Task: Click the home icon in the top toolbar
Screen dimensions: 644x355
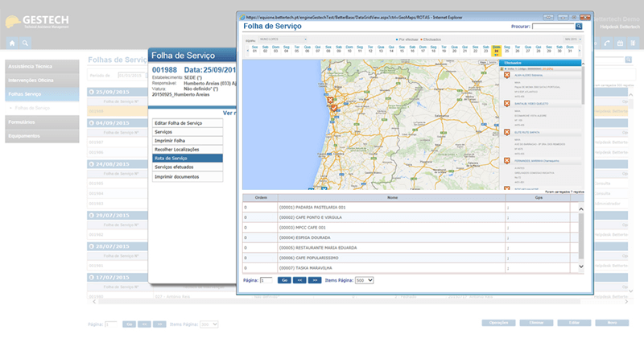Action: click(x=12, y=43)
